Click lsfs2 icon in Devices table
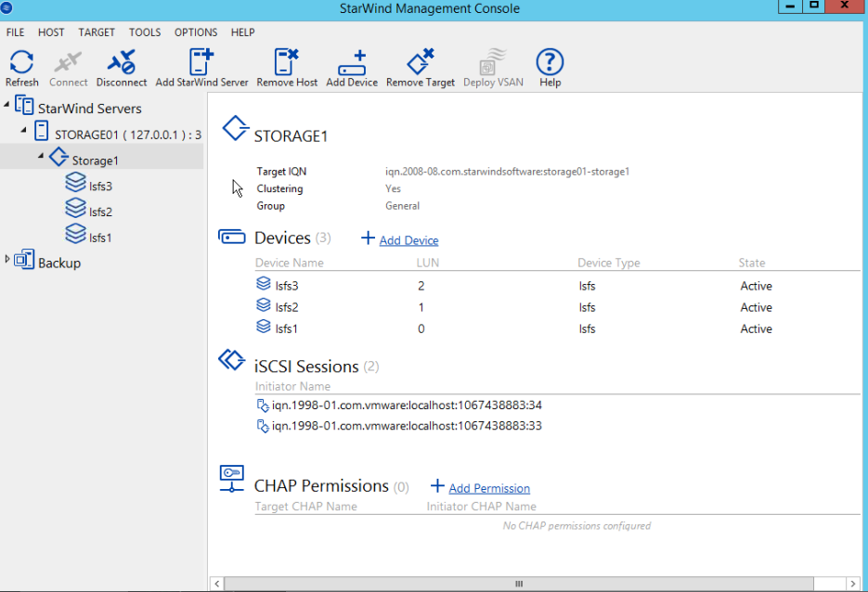The height and width of the screenshot is (592, 868). 264,305
